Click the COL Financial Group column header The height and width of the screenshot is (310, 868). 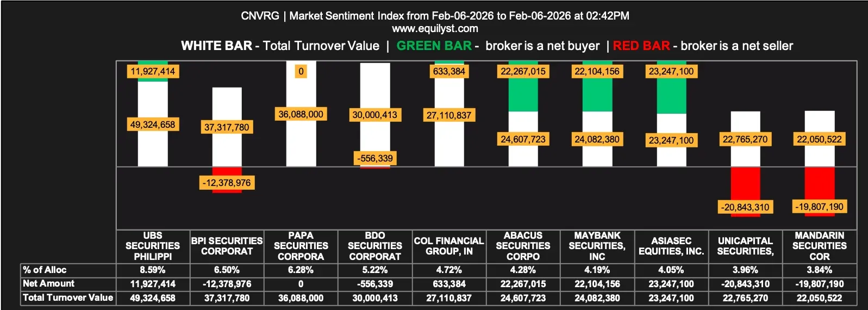pyautogui.click(x=449, y=246)
